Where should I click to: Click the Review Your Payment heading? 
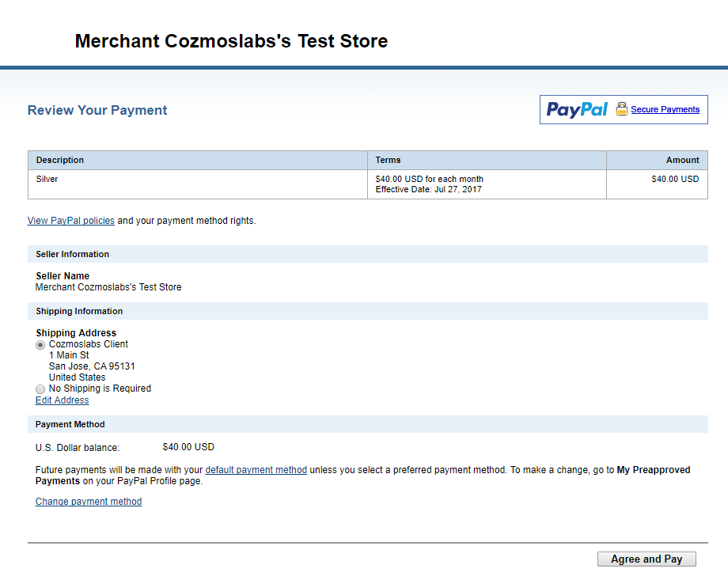pos(97,110)
